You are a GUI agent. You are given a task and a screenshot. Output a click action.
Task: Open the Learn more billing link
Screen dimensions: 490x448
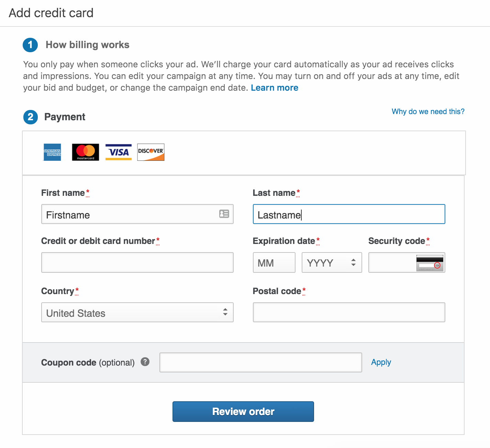coord(274,88)
